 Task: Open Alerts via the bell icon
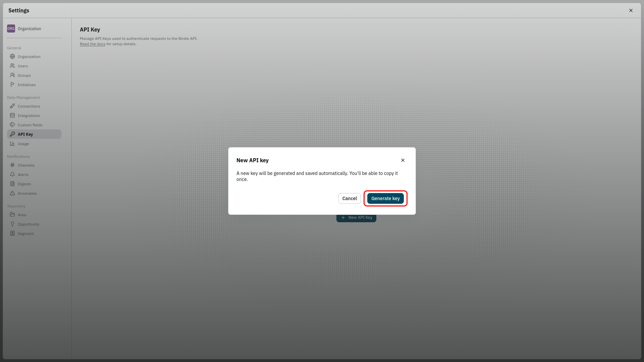tap(12, 174)
